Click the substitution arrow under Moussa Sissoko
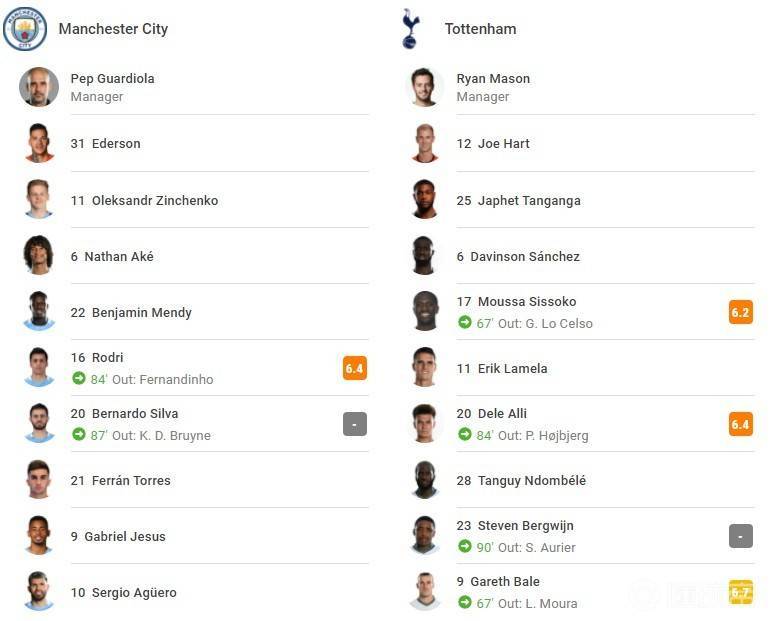This screenshot has height=621, width=771. click(x=465, y=323)
